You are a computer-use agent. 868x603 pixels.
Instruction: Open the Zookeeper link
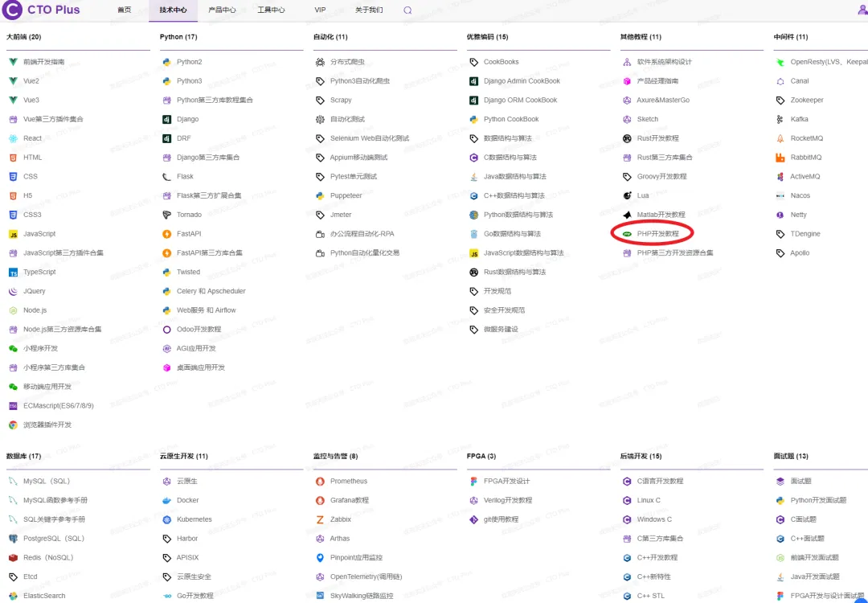807,100
